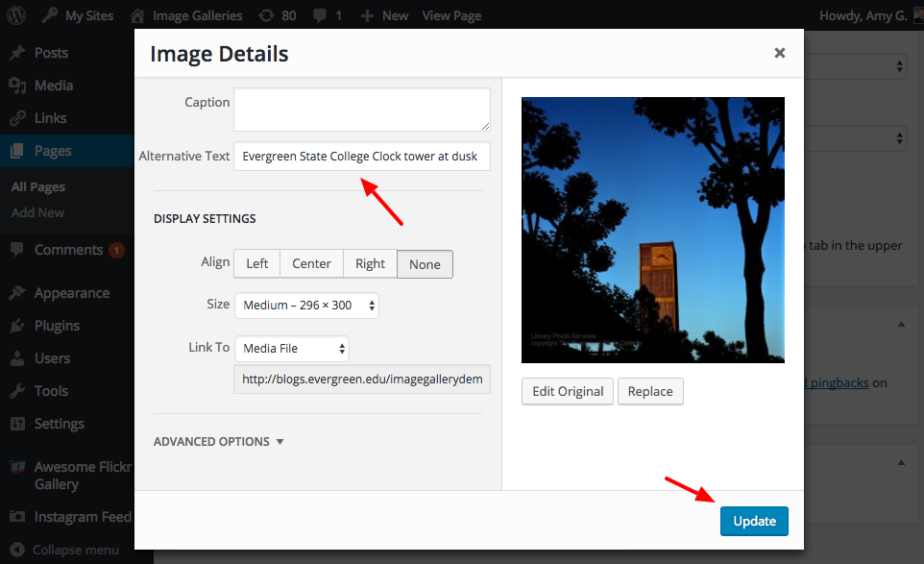
Task: Click the Media icon in sidebar
Action: coord(17,86)
